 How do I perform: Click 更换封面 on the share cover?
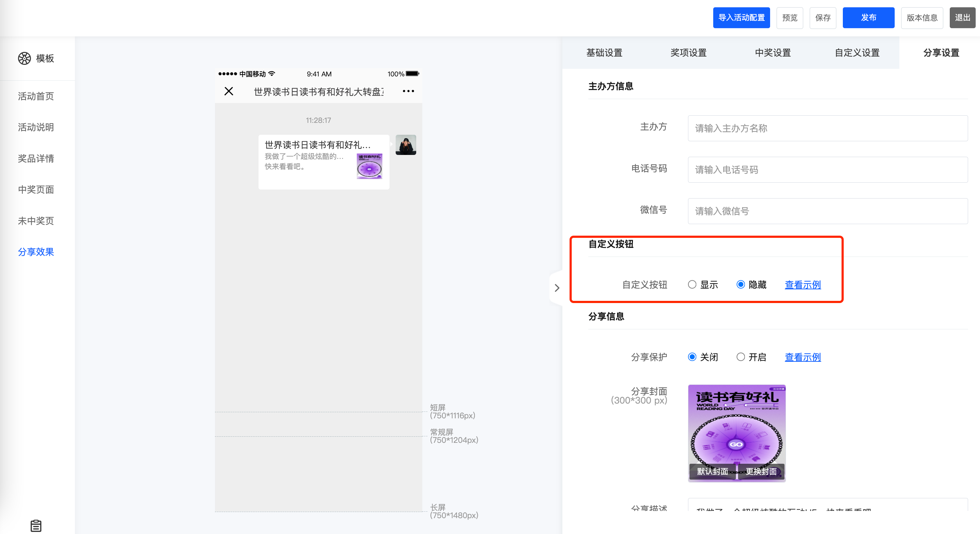click(761, 472)
